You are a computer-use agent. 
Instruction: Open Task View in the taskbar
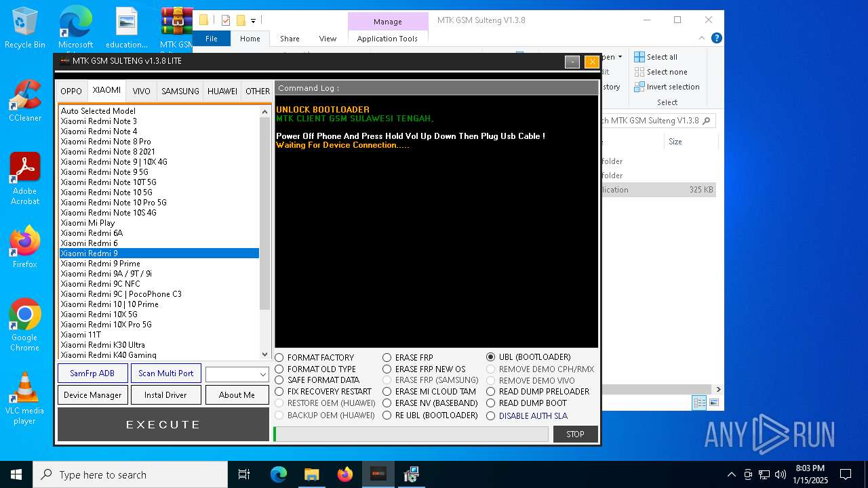click(x=244, y=474)
